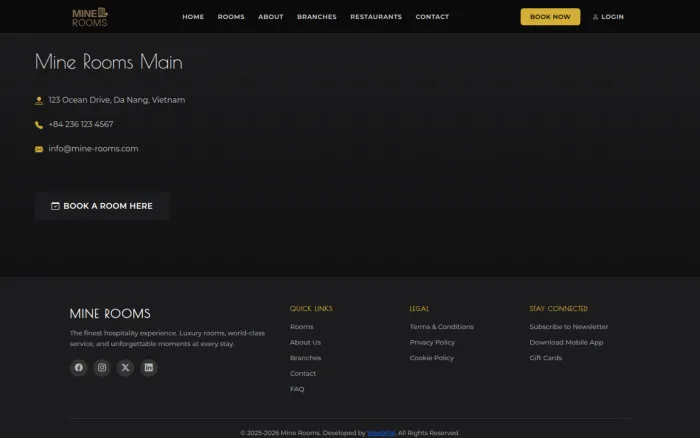The width and height of the screenshot is (700, 438).
Task: Open the Rooms menu item in header
Action: 231,17
